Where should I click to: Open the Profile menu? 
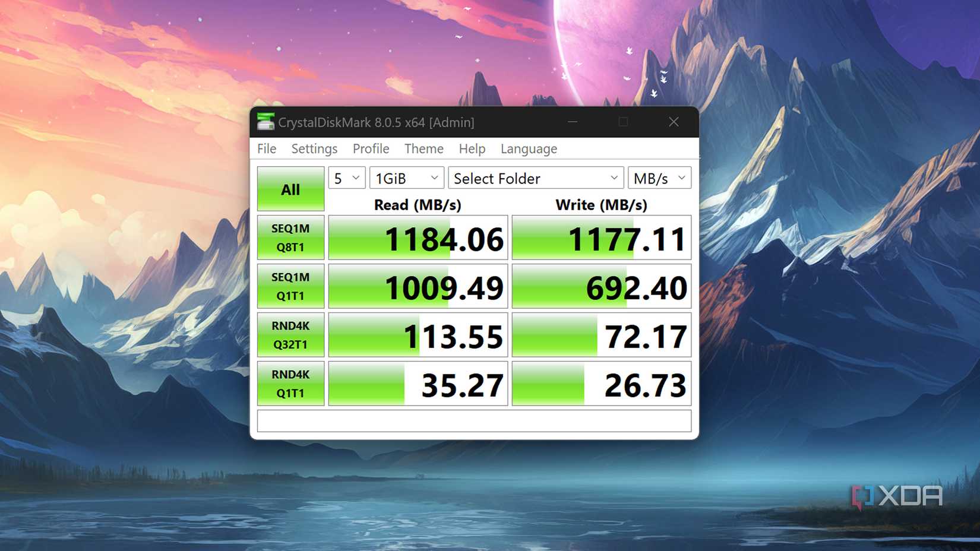(371, 148)
